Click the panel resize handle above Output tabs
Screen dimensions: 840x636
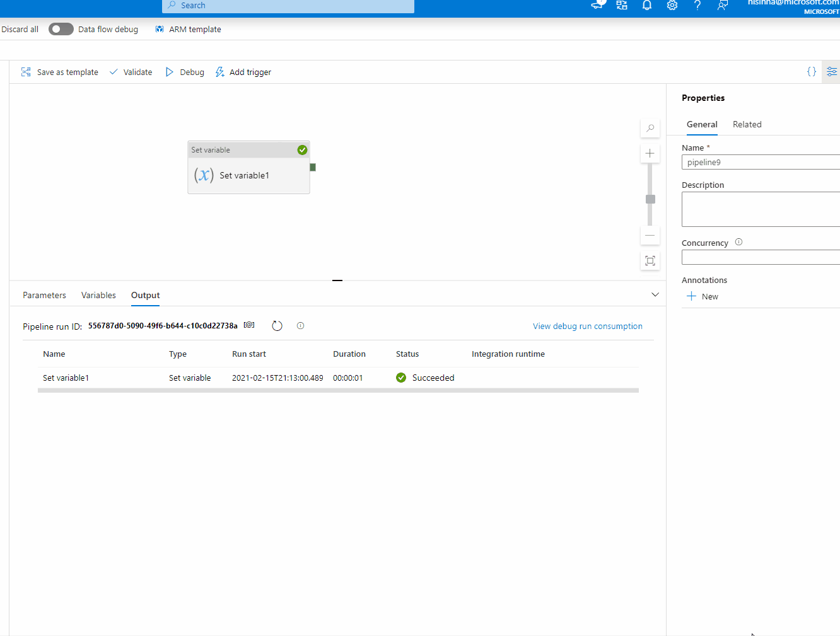(x=337, y=280)
